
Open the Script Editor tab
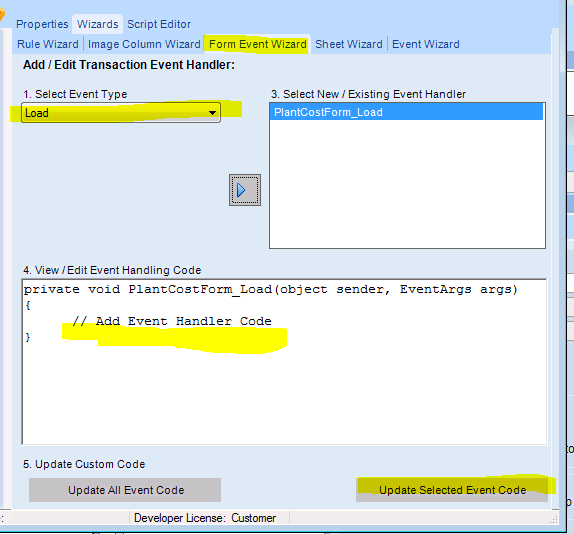[x=159, y=24]
